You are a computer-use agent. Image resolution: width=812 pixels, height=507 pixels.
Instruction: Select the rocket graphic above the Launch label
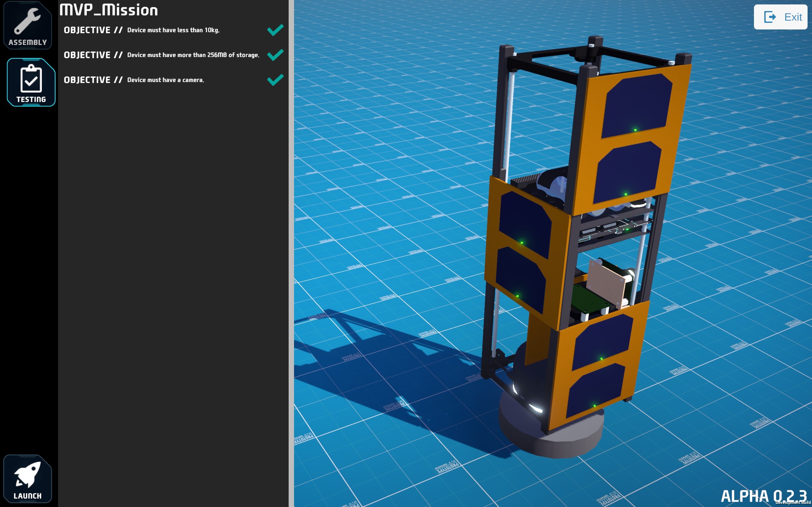29,473
